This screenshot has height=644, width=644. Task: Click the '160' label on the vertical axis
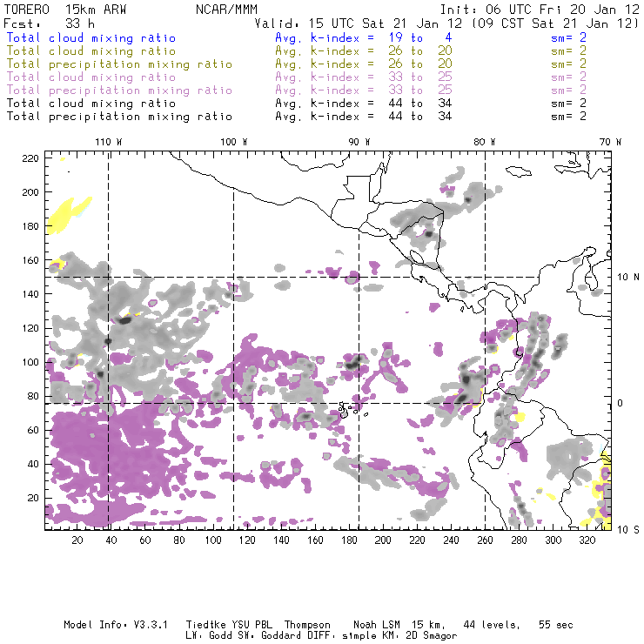click(30, 260)
